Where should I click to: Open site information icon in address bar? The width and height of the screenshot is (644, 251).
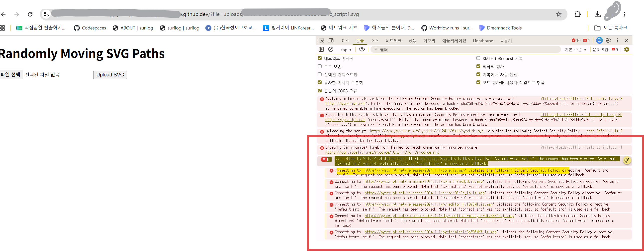pos(46,14)
